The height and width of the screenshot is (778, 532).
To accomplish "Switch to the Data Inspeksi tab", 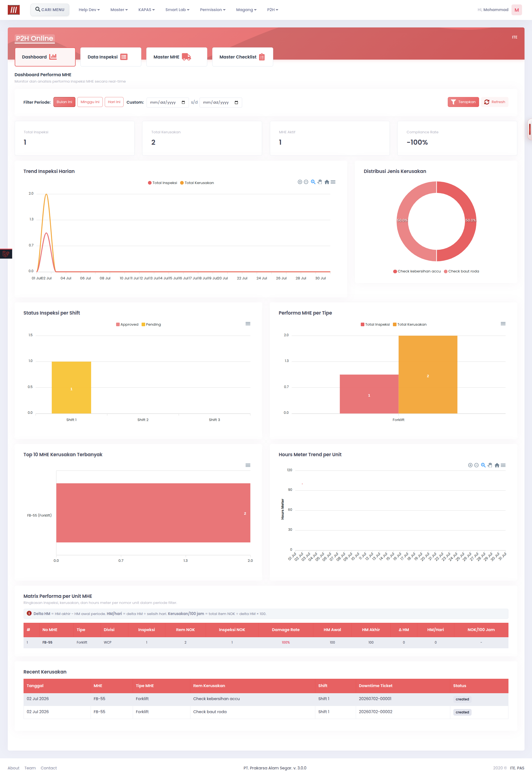I will (x=111, y=57).
